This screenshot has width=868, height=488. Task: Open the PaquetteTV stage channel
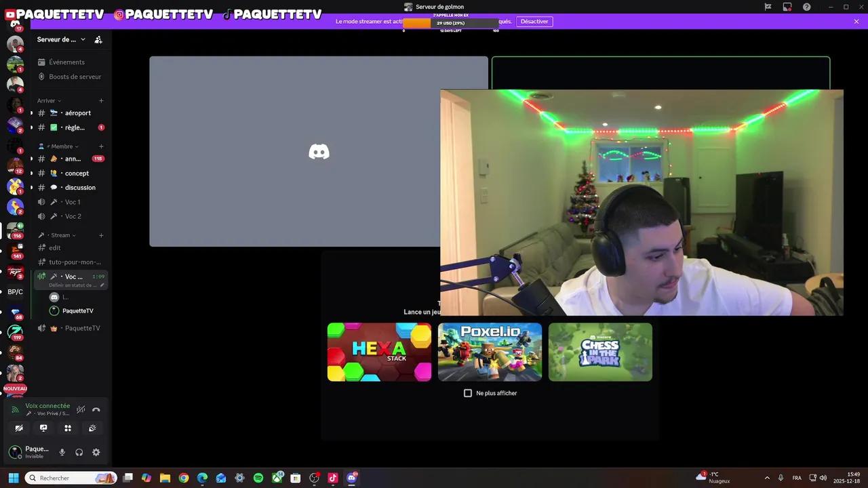(x=71, y=328)
